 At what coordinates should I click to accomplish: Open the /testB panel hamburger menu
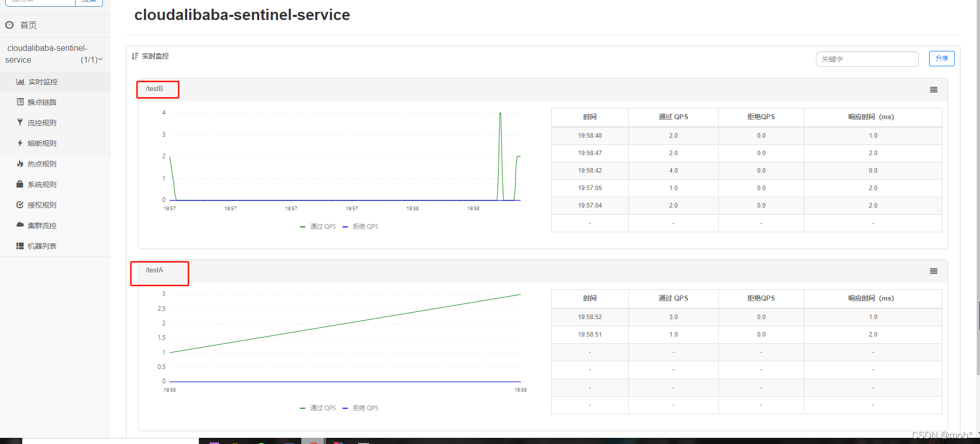[934, 90]
